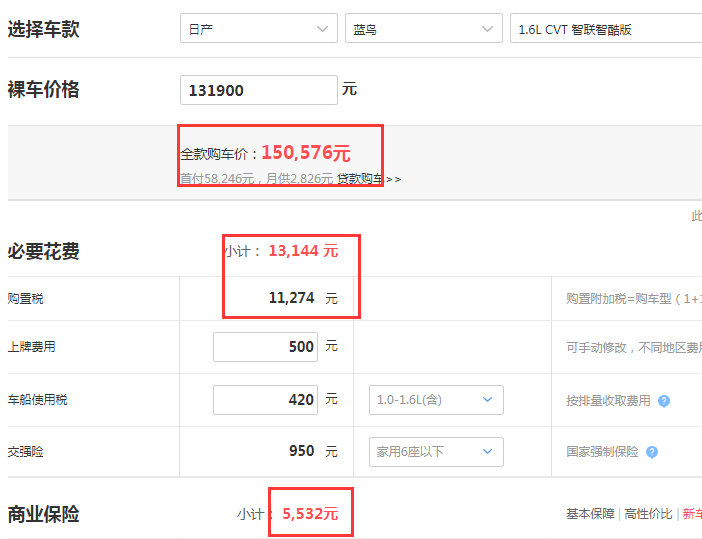Click the 上牌费用 field showing 500
The height and width of the screenshot is (539, 702).
[x=265, y=347]
